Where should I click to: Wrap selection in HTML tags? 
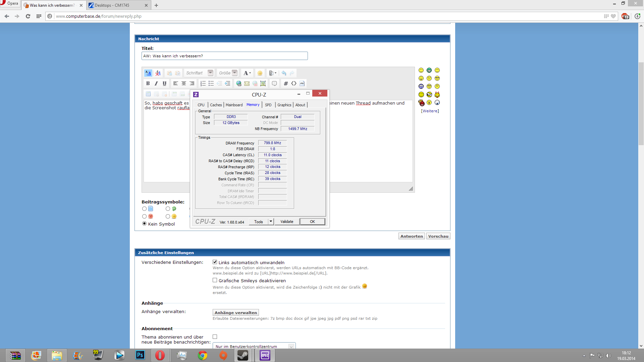(294, 83)
